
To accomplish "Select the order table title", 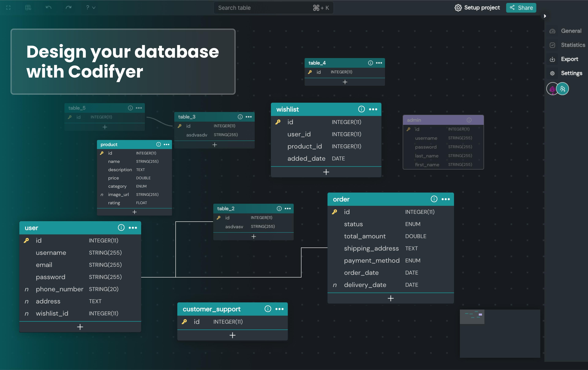I will (x=341, y=199).
